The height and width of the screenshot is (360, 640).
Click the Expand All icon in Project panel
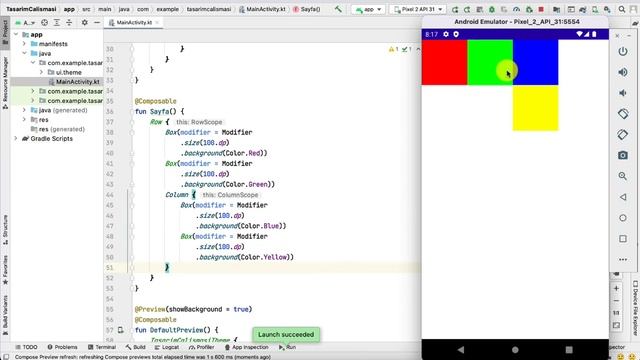click(x=57, y=23)
